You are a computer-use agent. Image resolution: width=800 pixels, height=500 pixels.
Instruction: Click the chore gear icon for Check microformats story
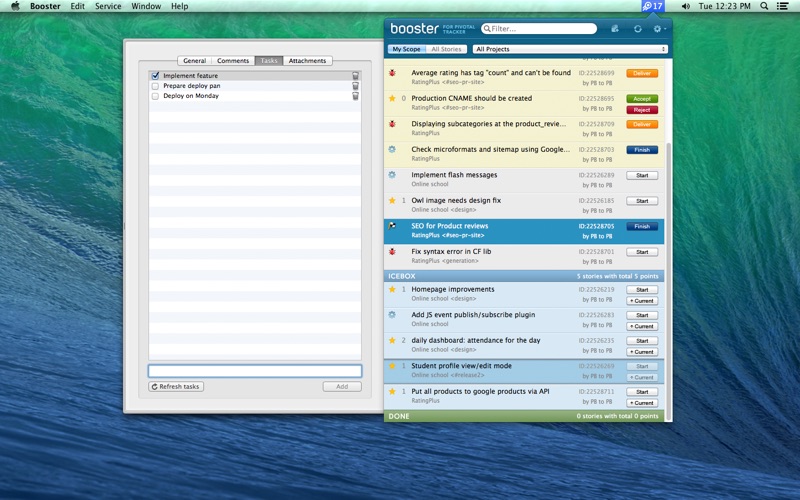392,149
